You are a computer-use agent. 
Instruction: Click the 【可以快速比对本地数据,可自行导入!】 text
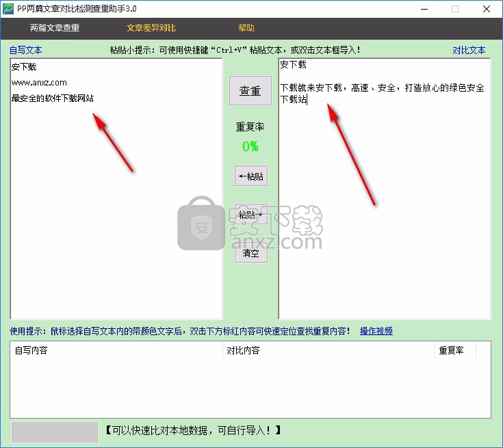pyautogui.click(x=194, y=430)
